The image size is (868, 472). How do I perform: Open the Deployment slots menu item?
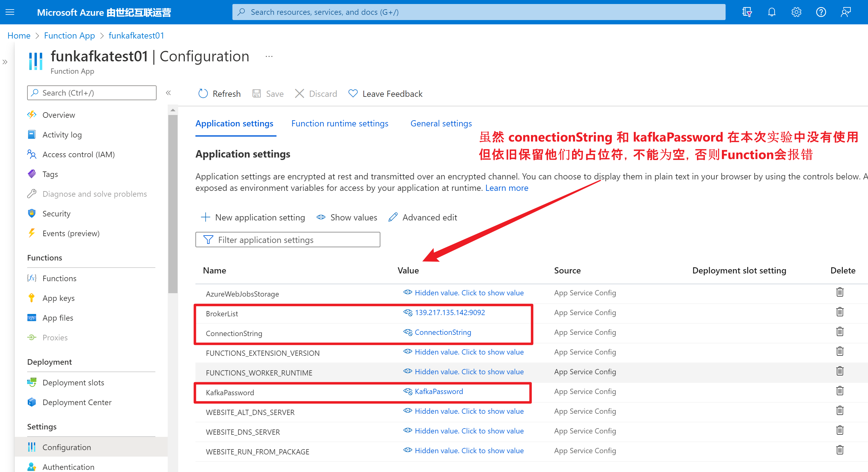coord(73,382)
